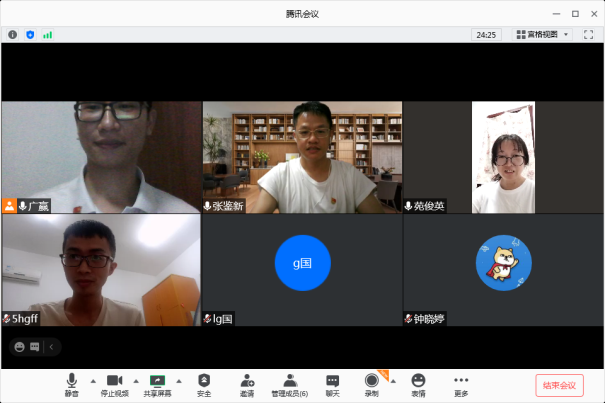
Task: Show meeting info via the info icon
Action: pyautogui.click(x=13, y=34)
